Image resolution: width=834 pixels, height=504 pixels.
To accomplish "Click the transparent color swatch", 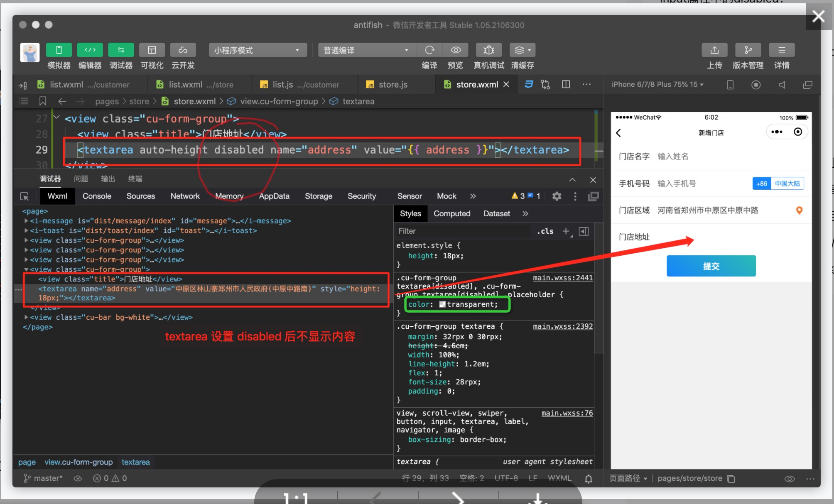I will pos(442,304).
